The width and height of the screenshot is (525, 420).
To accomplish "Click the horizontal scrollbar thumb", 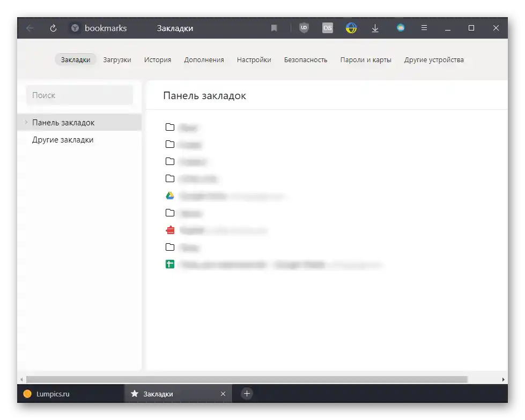I will tap(247, 379).
